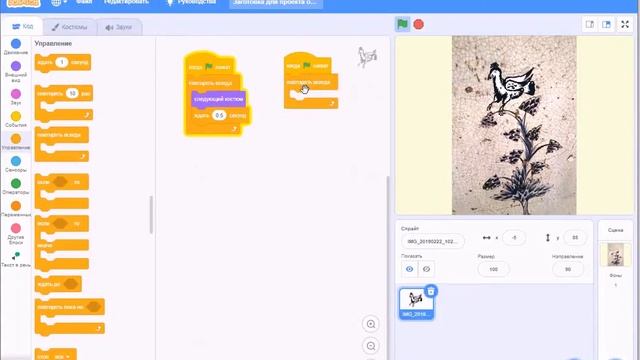Switch to the Звуки tab
The image size is (640, 360).
tap(119, 27)
